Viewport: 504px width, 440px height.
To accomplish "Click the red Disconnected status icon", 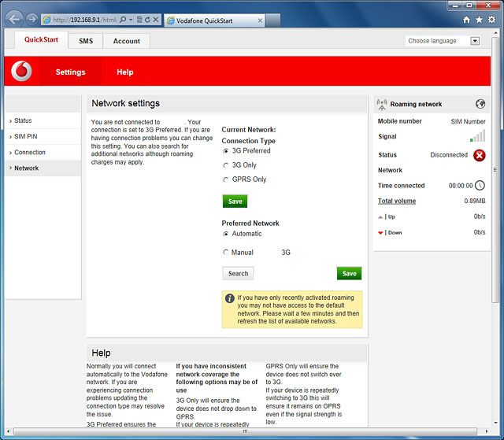I will coord(480,155).
